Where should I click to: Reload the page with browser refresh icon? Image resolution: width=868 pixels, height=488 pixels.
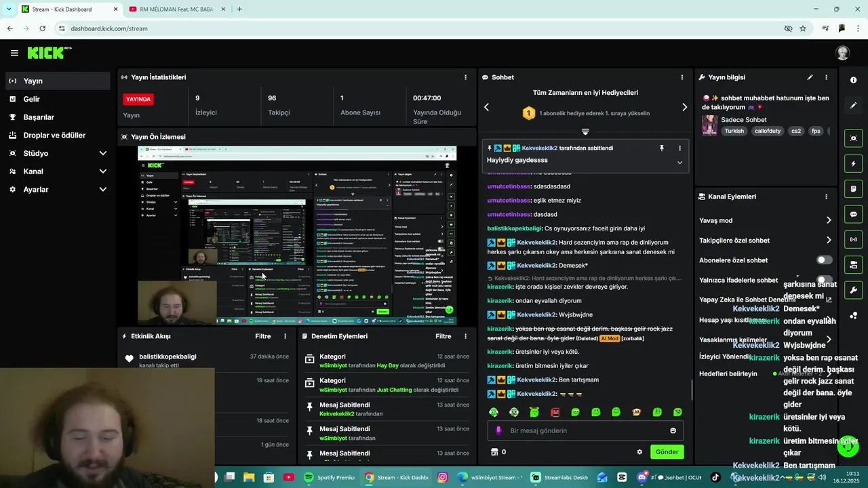click(x=42, y=28)
